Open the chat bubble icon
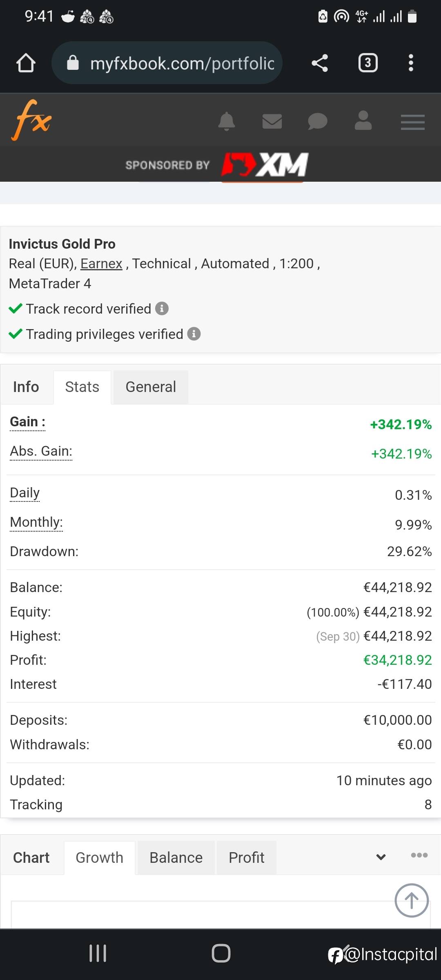 317,122
